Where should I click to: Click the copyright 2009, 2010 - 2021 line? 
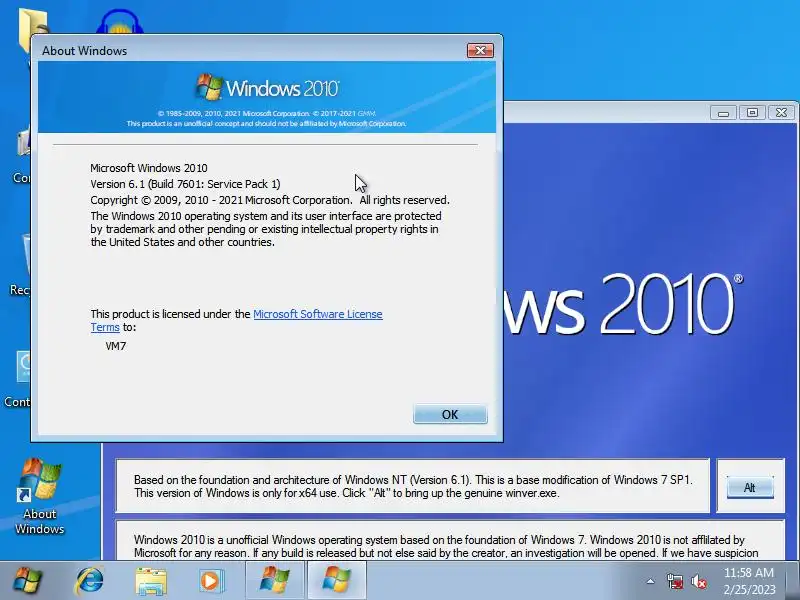coord(270,200)
